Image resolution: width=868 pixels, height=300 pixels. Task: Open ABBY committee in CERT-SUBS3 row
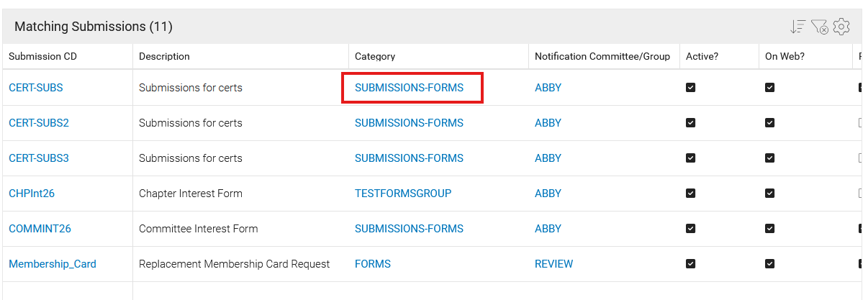click(548, 158)
